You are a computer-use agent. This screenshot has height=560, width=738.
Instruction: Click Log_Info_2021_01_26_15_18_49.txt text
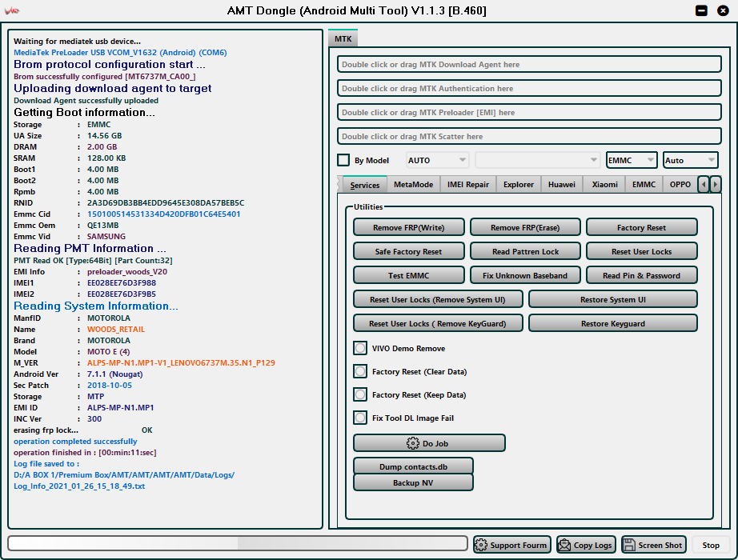point(79,486)
